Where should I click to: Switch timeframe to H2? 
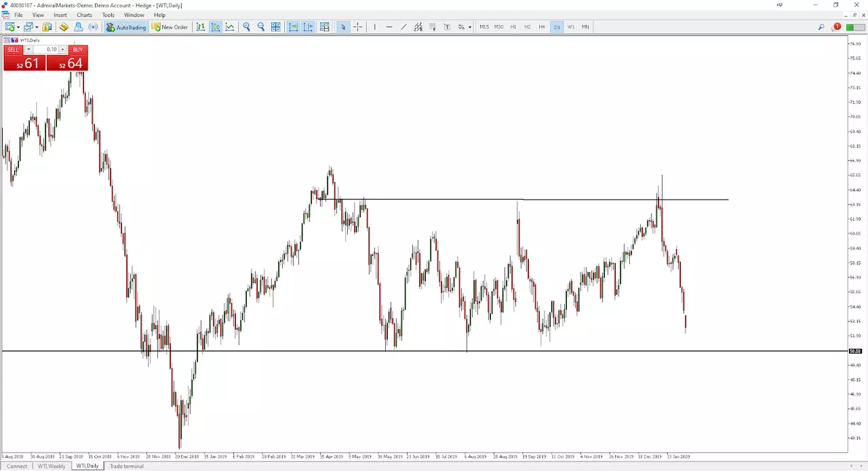point(528,27)
